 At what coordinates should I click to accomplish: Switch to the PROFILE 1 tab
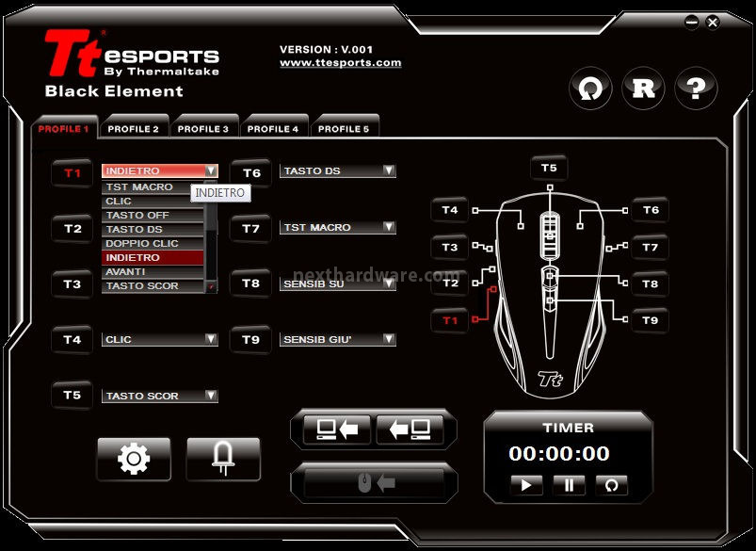point(64,129)
